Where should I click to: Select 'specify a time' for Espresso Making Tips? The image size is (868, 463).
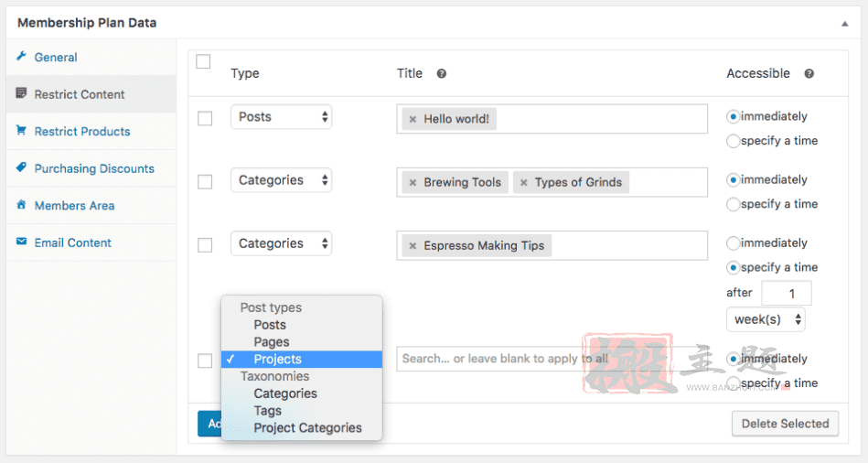click(x=733, y=267)
